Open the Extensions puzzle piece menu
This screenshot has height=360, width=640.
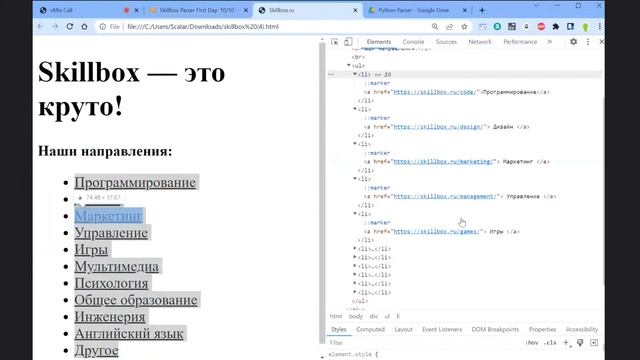pos(556,27)
